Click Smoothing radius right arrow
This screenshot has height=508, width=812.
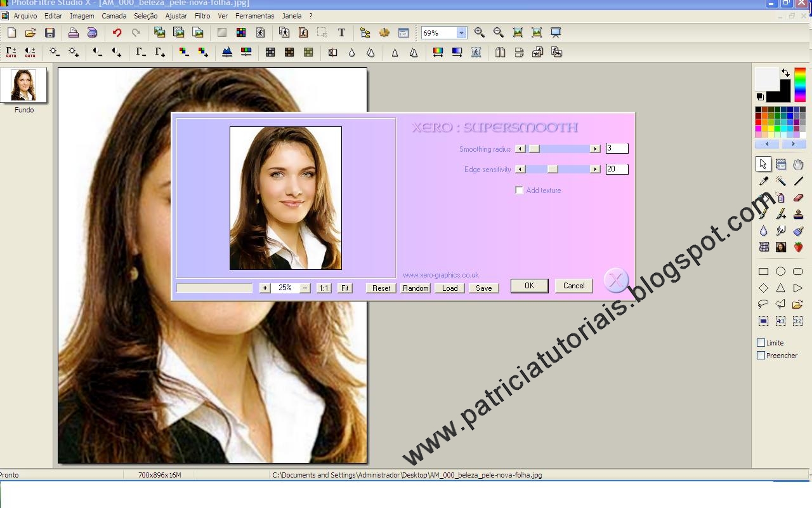595,149
